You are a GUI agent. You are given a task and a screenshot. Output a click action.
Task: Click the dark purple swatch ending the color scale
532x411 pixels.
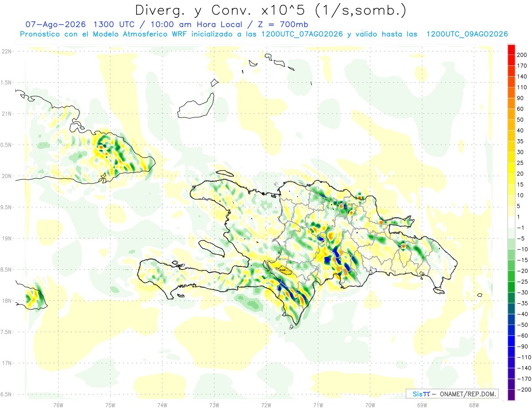click(x=511, y=395)
